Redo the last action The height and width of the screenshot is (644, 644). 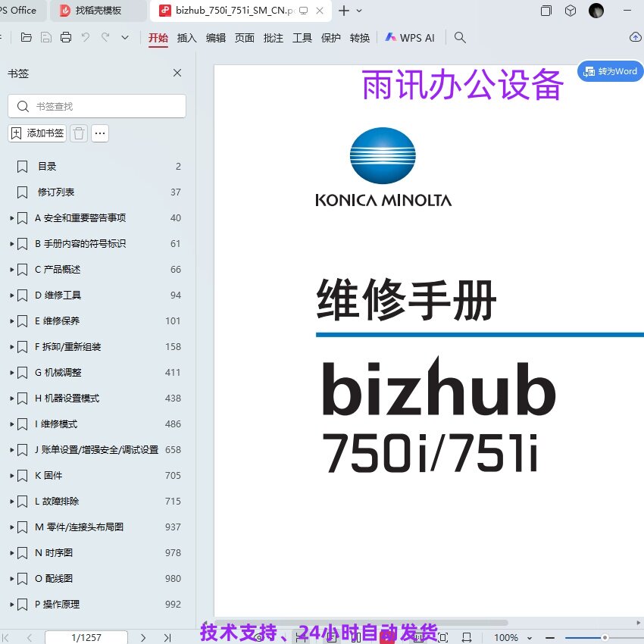(105, 37)
